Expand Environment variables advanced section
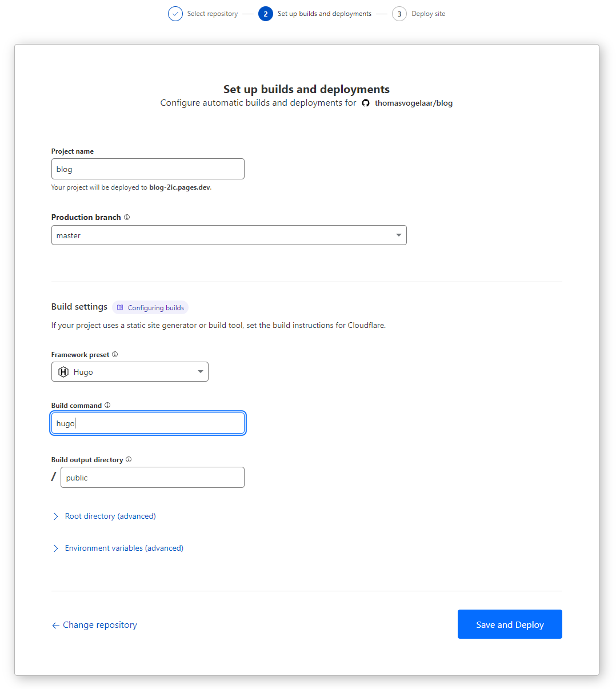 click(x=124, y=548)
